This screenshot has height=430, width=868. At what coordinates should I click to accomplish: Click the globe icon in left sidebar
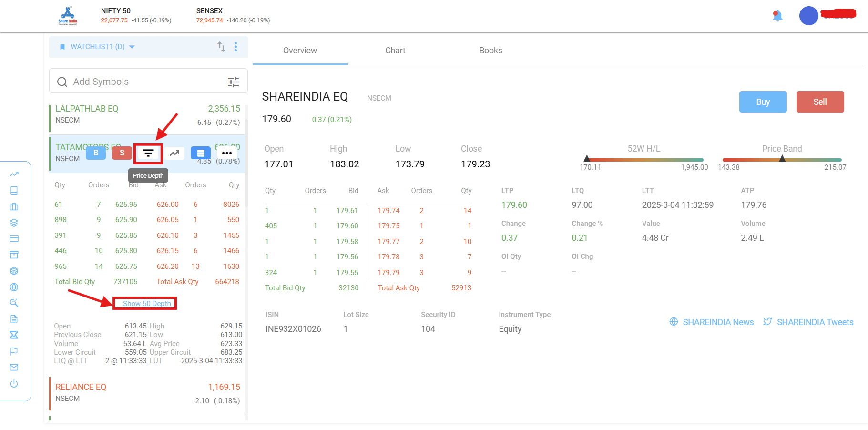[14, 287]
